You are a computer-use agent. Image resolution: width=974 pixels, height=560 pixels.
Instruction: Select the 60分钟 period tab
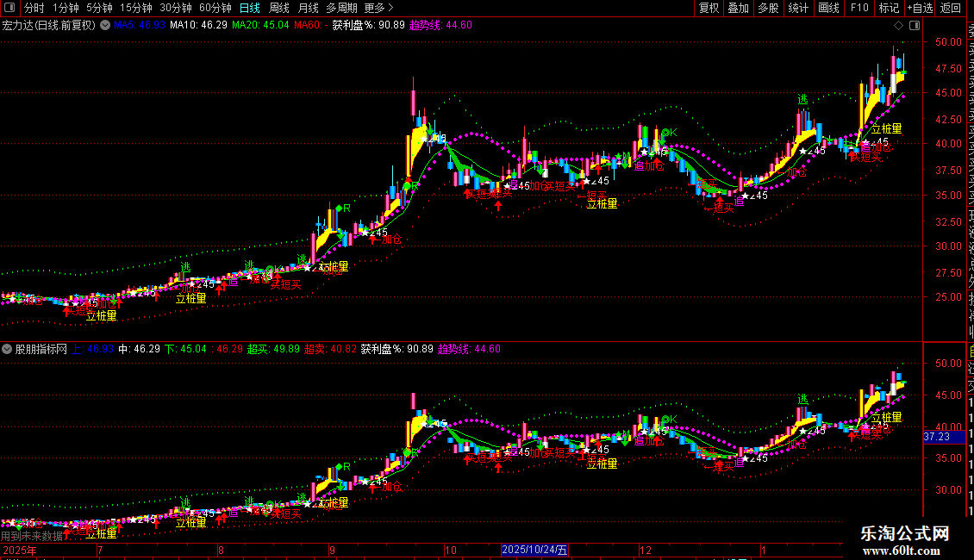(215, 8)
